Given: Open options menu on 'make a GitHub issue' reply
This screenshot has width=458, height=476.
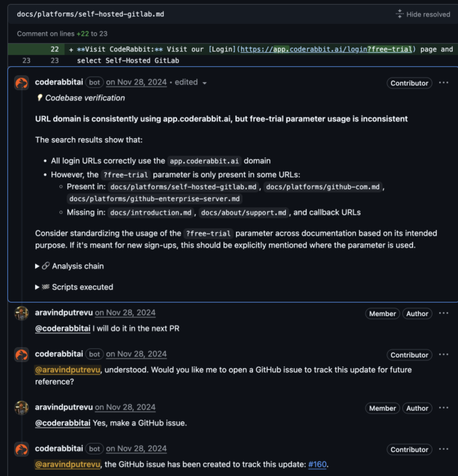Looking at the screenshot, I should [x=443, y=408].
